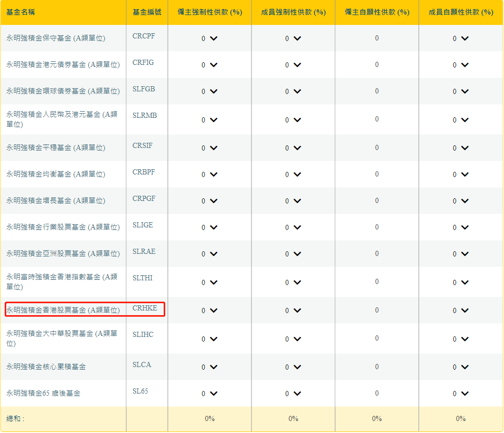Open member voluntary dropdown for CRPGF row
The width and height of the screenshot is (504, 433).
tap(460, 201)
